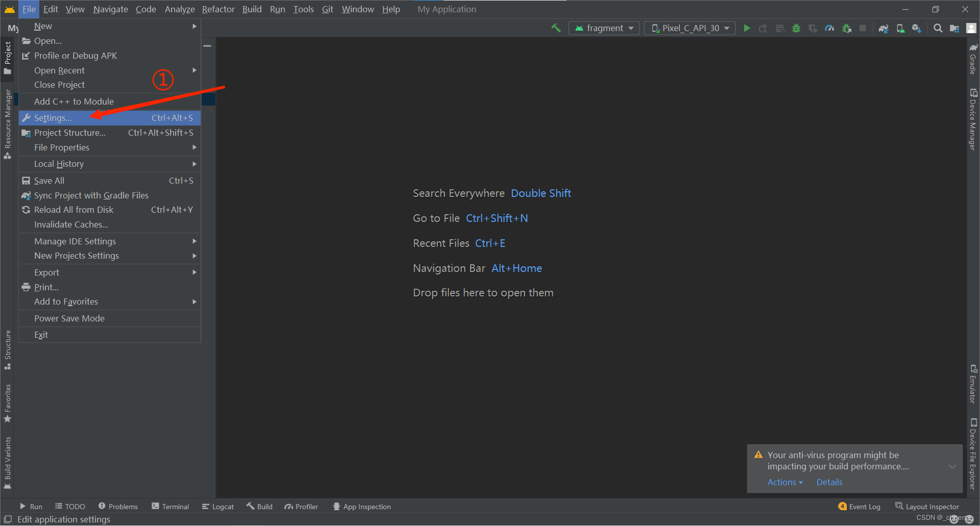Open the Layout Inspector panel
Viewport: 980px width, 526px height.
pos(927,507)
